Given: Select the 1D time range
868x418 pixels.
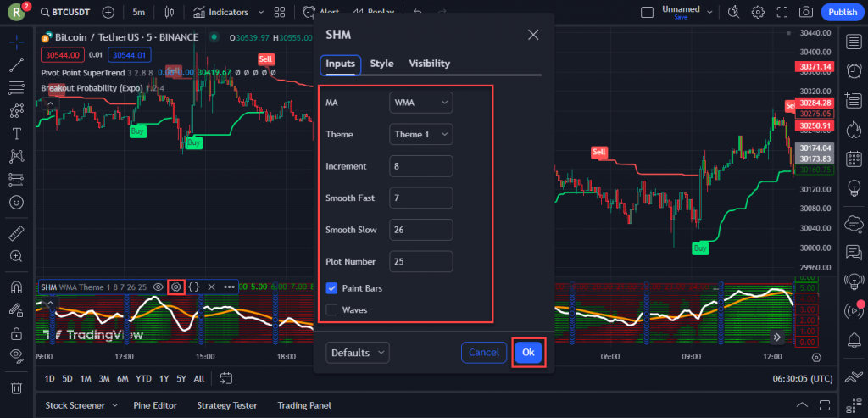Looking at the screenshot, I should pyautogui.click(x=50, y=379).
